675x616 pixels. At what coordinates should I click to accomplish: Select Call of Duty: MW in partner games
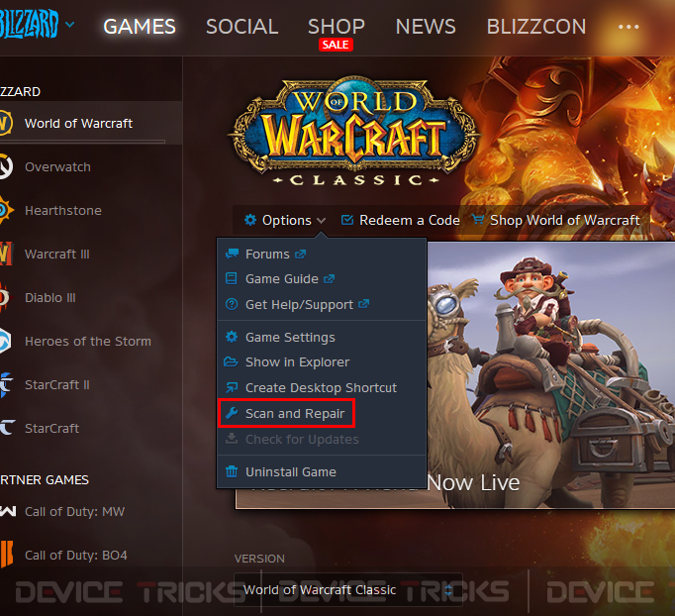[x=74, y=511]
